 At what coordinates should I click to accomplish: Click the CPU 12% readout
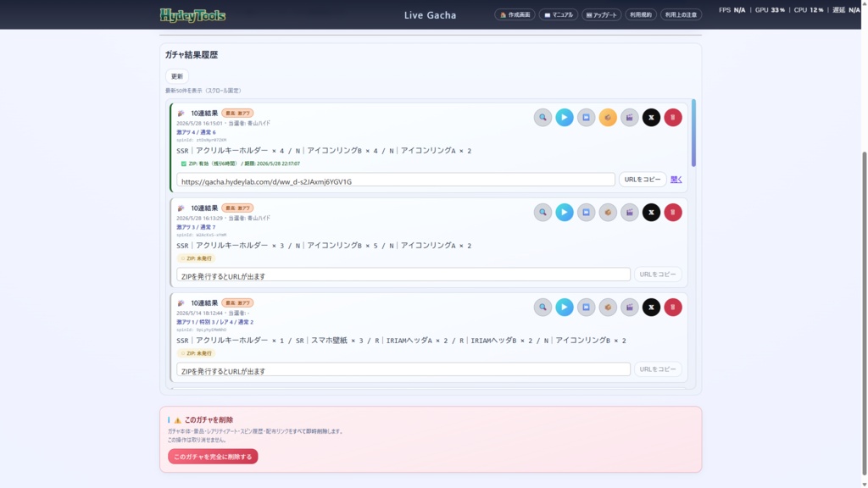[809, 10]
